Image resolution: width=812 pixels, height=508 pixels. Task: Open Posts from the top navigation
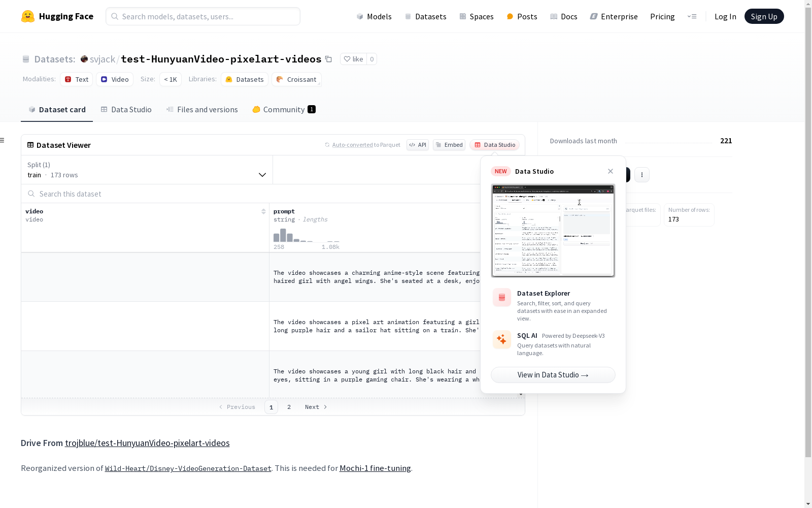(522, 16)
